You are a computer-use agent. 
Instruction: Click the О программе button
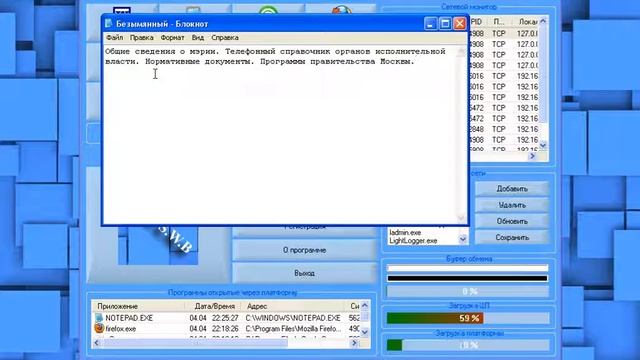304,250
